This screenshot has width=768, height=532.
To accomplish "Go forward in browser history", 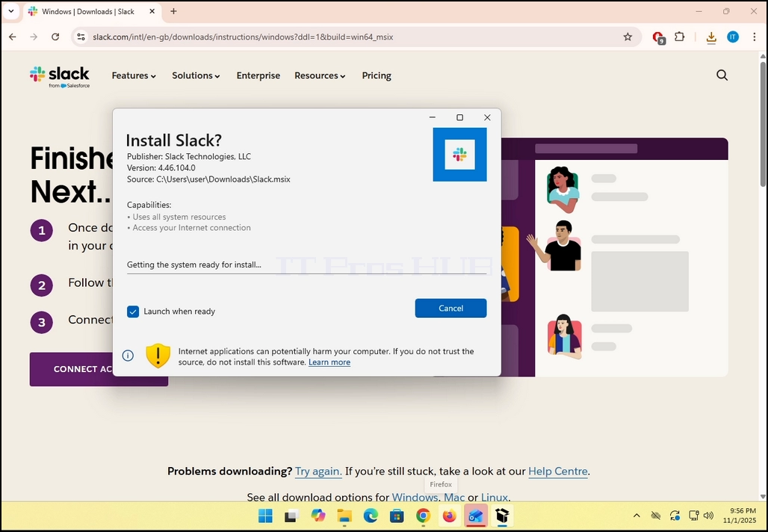I will pyautogui.click(x=34, y=37).
